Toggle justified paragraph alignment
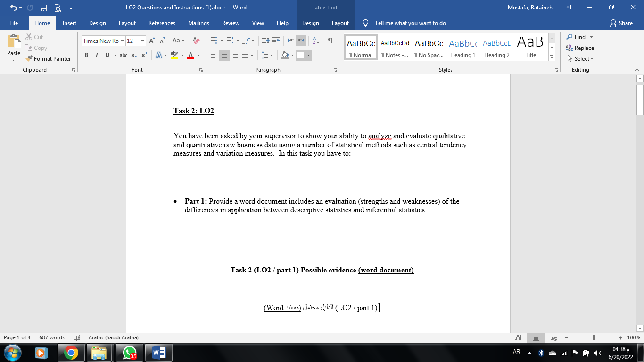Viewport: 644px width, 362px height. [x=246, y=55]
